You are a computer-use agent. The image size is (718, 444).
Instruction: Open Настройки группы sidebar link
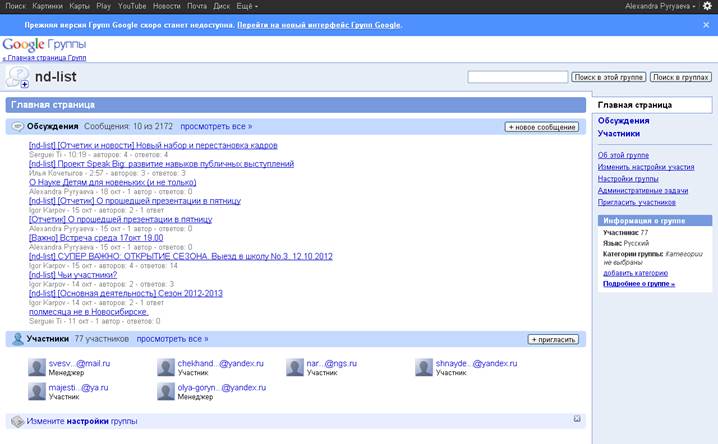[x=628, y=179]
